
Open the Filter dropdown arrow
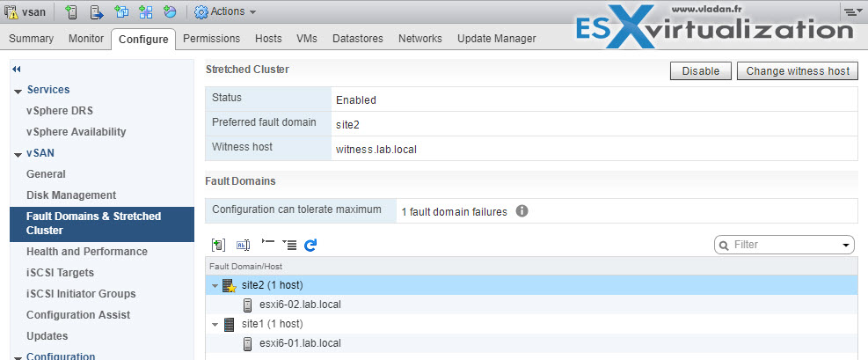pos(845,245)
